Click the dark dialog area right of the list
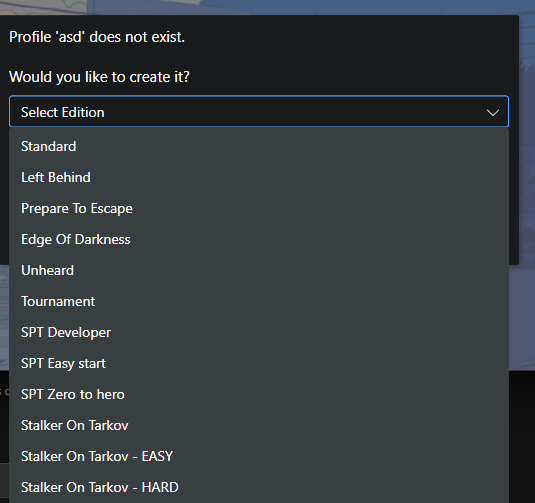The image size is (535, 503). coord(514,195)
